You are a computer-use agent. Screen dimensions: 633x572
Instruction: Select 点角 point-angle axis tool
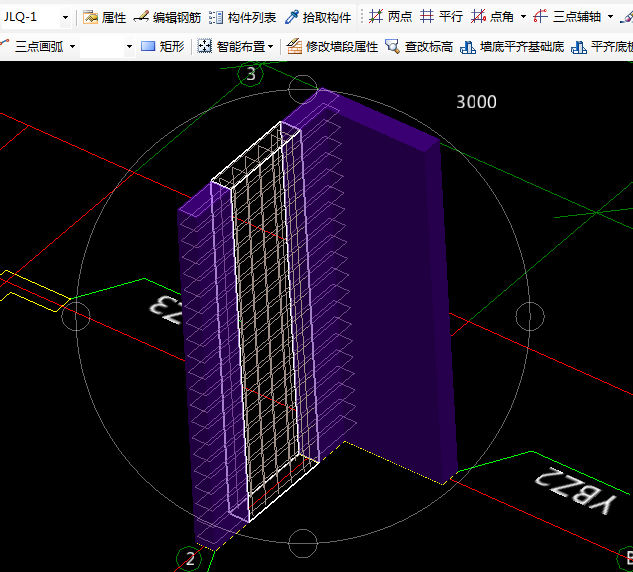[502, 17]
